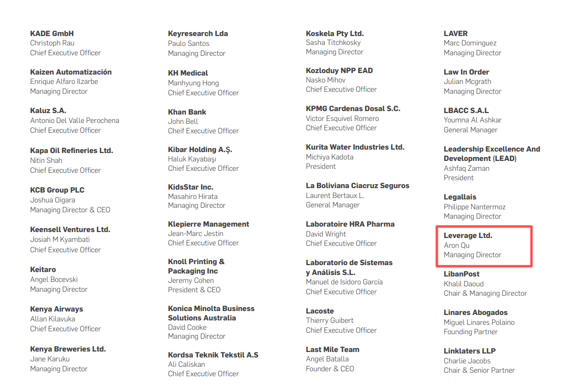The width and height of the screenshot is (580, 392).
Task: Select the LibanPost company name
Action: pyautogui.click(x=462, y=274)
